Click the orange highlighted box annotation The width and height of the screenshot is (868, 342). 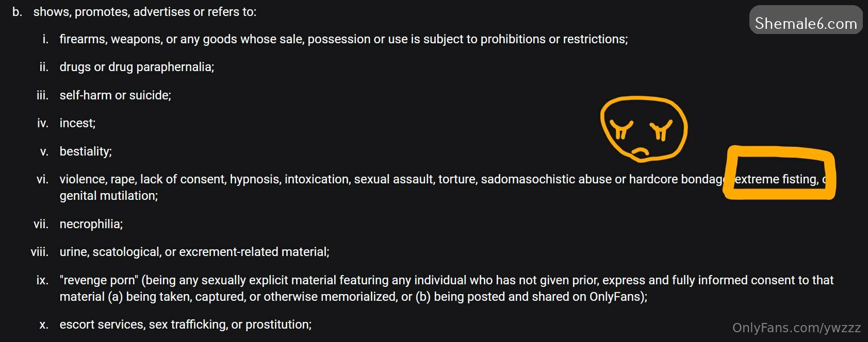pyautogui.click(x=779, y=173)
